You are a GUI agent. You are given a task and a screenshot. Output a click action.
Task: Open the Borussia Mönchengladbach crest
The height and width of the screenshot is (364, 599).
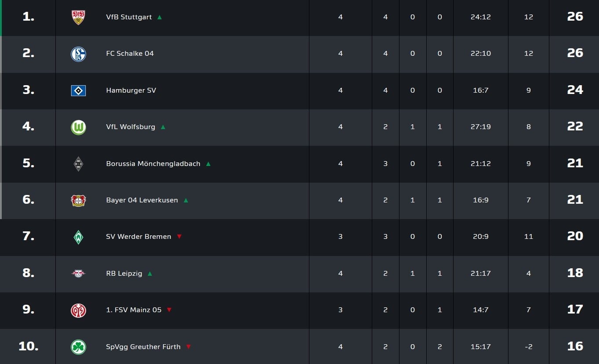pyautogui.click(x=78, y=164)
